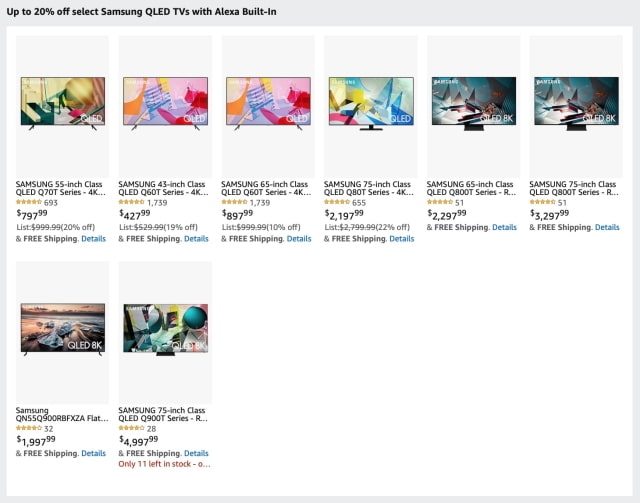Click the $2,197.99 price

344,214
